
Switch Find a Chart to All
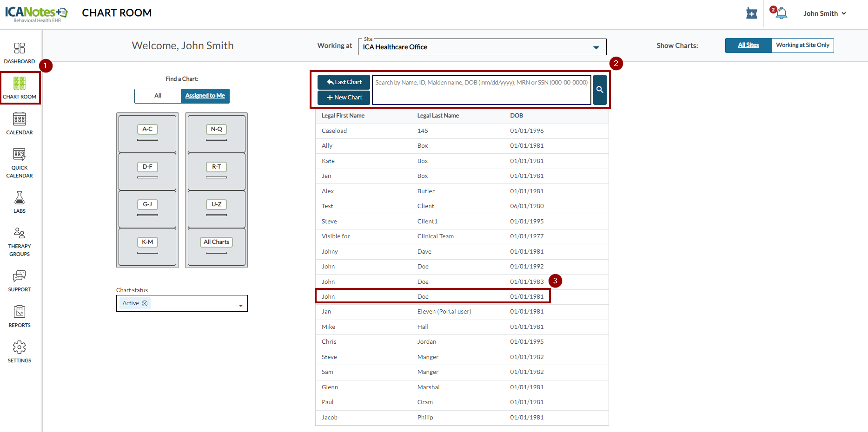click(158, 96)
